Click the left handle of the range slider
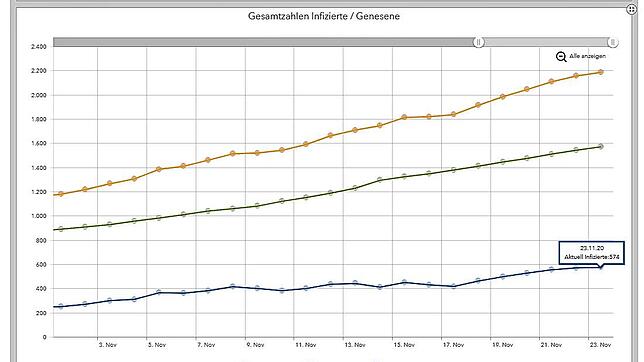Screen dimensions: 644x362 pos(478,42)
